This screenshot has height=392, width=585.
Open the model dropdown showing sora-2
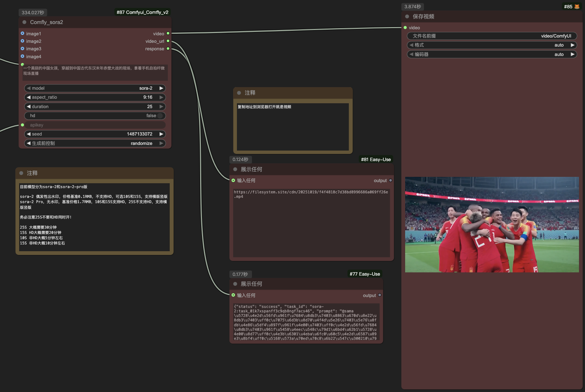(x=95, y=88)
